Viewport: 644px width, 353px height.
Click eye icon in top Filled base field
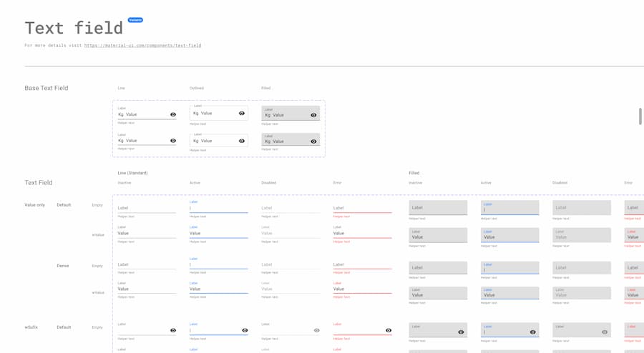[313, 115]
